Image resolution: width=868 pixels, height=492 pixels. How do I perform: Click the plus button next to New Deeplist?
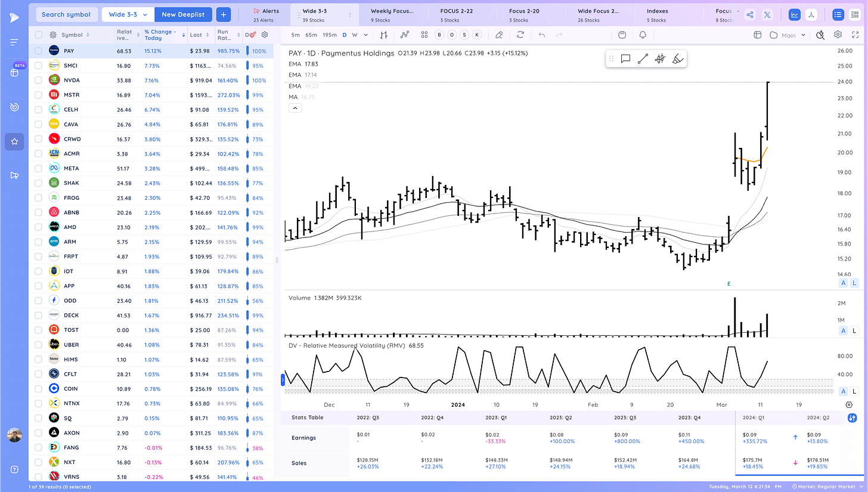[224, 14]
